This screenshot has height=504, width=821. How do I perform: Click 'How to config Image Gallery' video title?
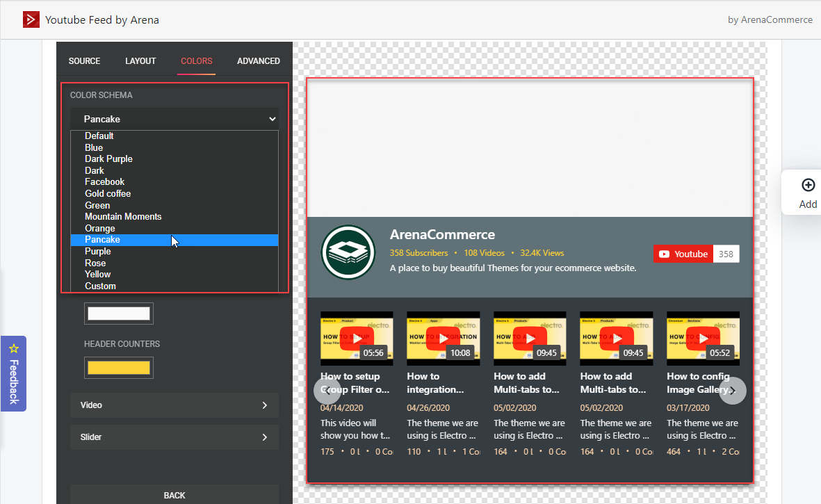pyautogui.click(x=701, y=382)
